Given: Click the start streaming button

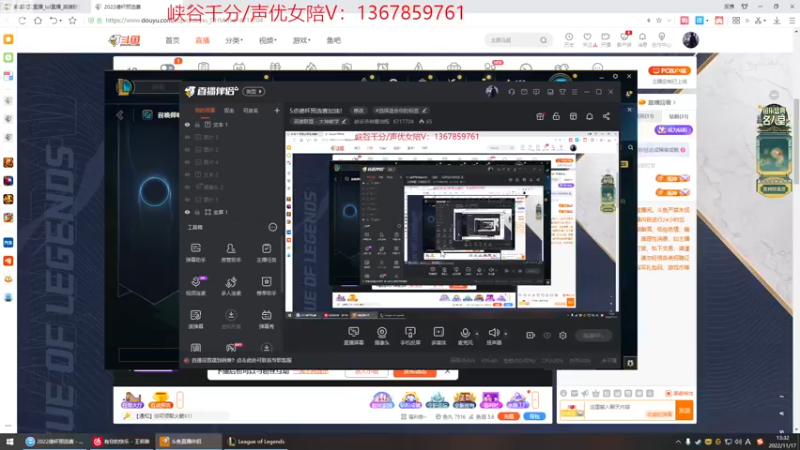Looking at the screenshot, I should click(x=594, y=336).
